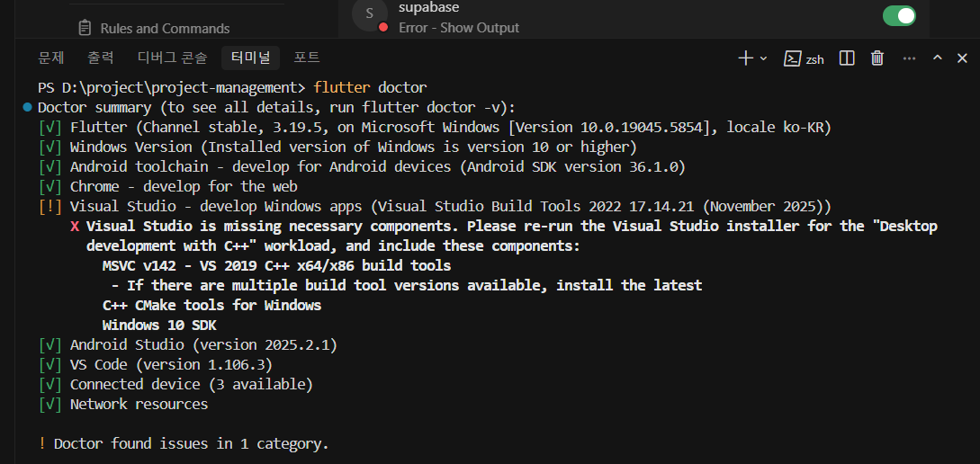The width and height of the screenshot is (980, 464).
Task: Click the blue command decoration dot
Action: coord(28,107)
